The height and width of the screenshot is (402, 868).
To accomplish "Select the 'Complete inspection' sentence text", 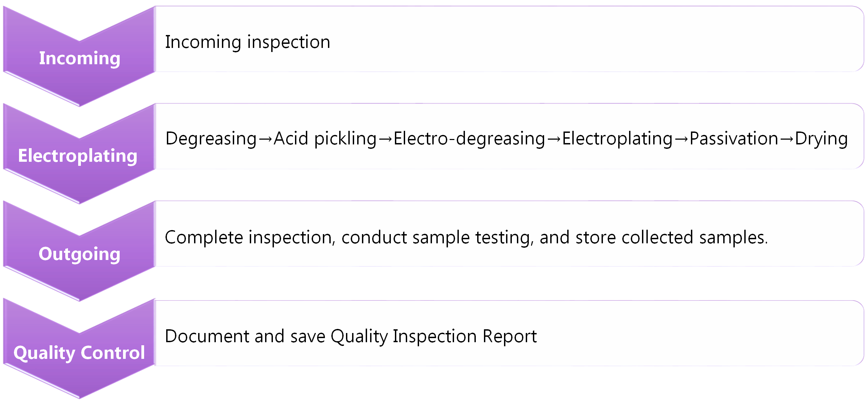I will (466, 238).
